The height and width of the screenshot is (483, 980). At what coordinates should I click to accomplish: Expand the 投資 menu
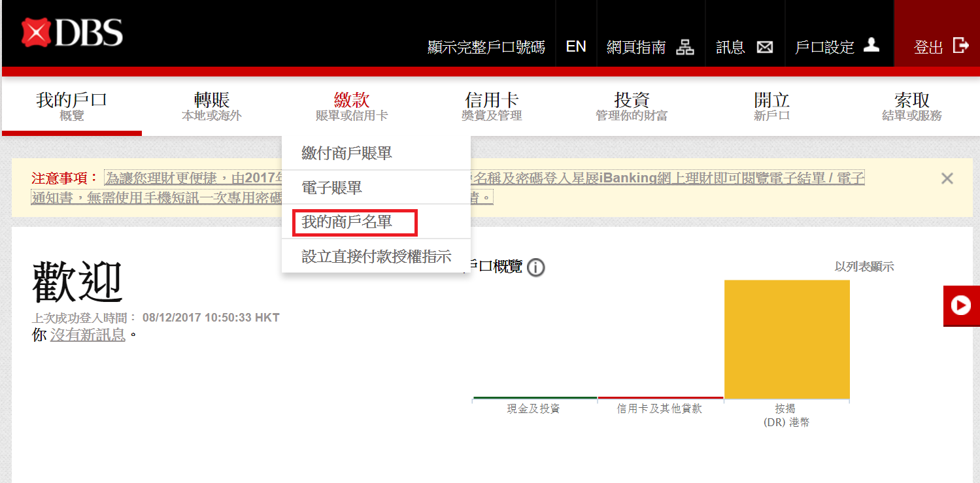(x=632, y=106)
